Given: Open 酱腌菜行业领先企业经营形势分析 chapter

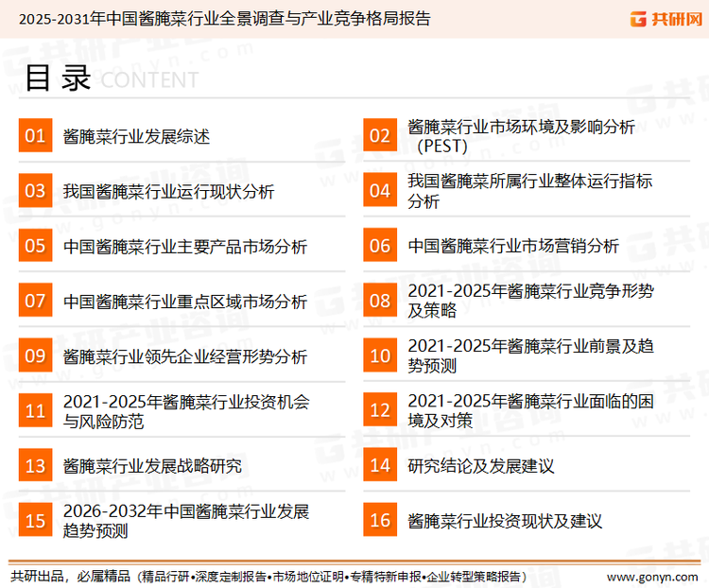Looking at the screenshot, I should tap(184, 356).
